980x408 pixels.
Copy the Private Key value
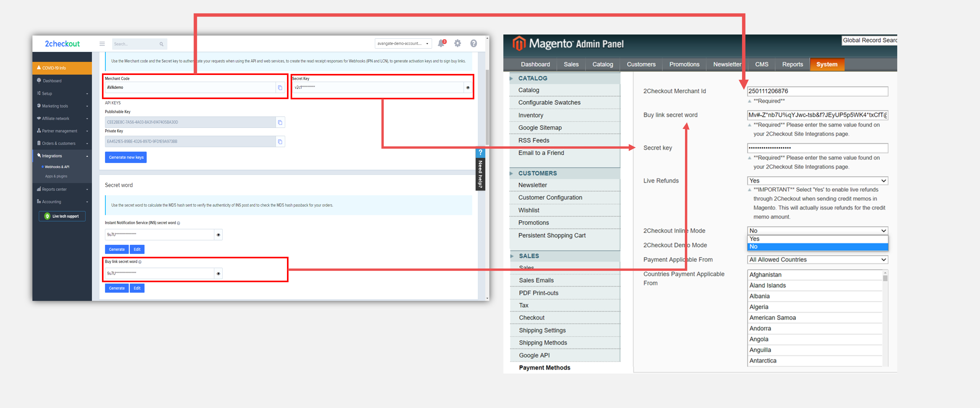pos(280,141)
